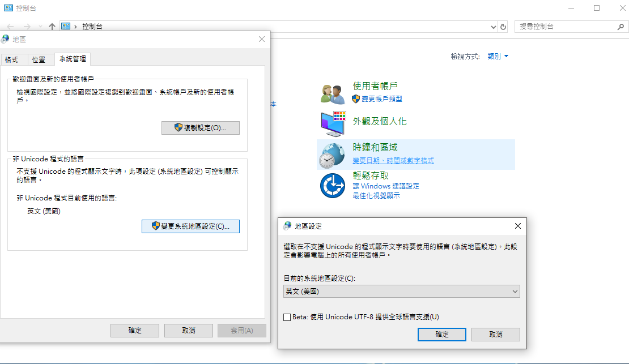Viewport: 629px width, 364px height.
Task: Click the back arrow in Control Panel
Action: (10, 27)
